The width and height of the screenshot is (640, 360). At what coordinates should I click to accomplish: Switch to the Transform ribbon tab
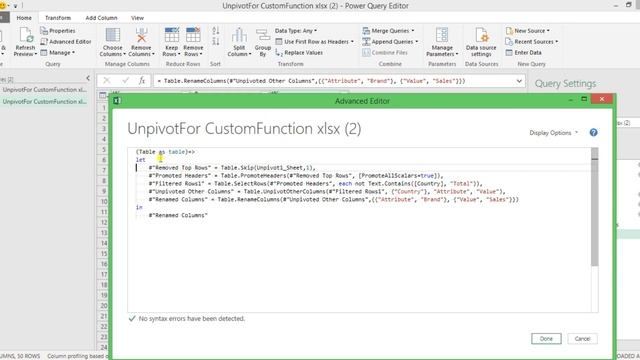click(58, 18)
